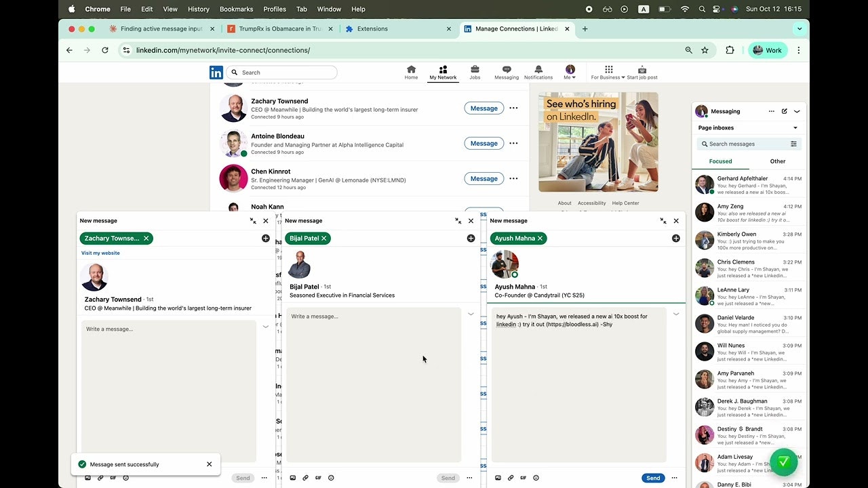
Task: Remove Zachary Townsend recipient chip
Action: point(146,239)
